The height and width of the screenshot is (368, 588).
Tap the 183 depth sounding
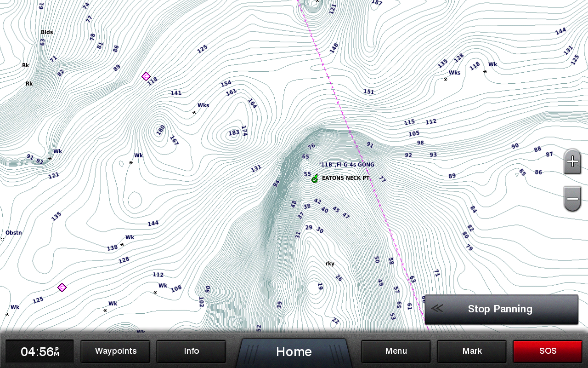234,133
